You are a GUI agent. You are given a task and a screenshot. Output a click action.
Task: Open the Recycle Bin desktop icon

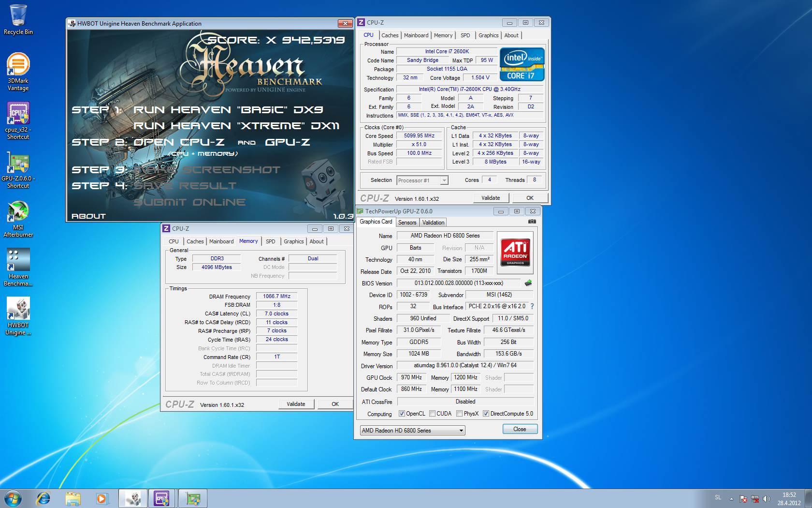[18, 19]
